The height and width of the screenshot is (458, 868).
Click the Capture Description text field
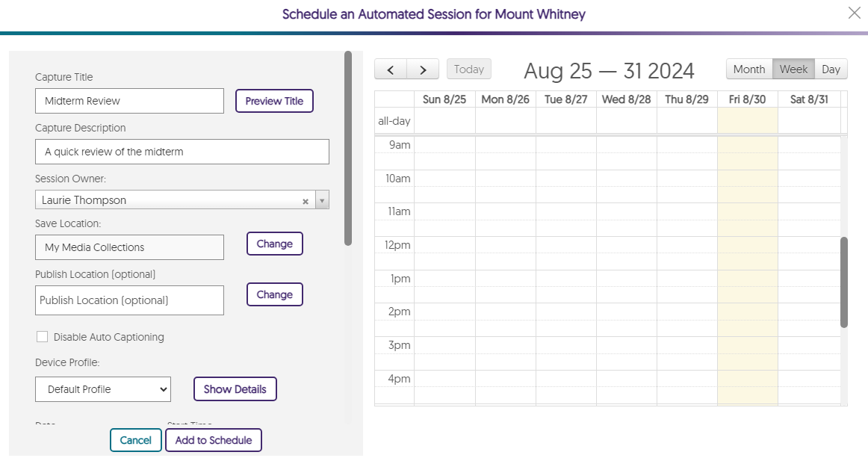tap(182, 152)
